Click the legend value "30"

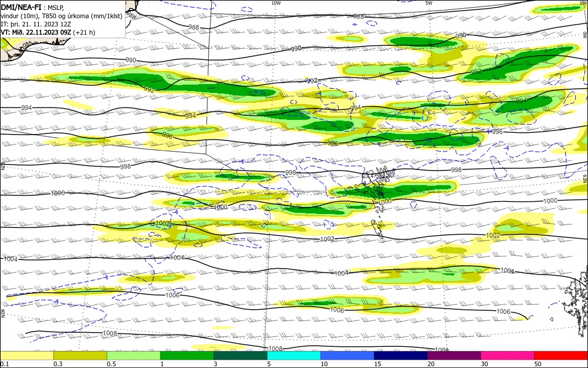coord(485,364)
